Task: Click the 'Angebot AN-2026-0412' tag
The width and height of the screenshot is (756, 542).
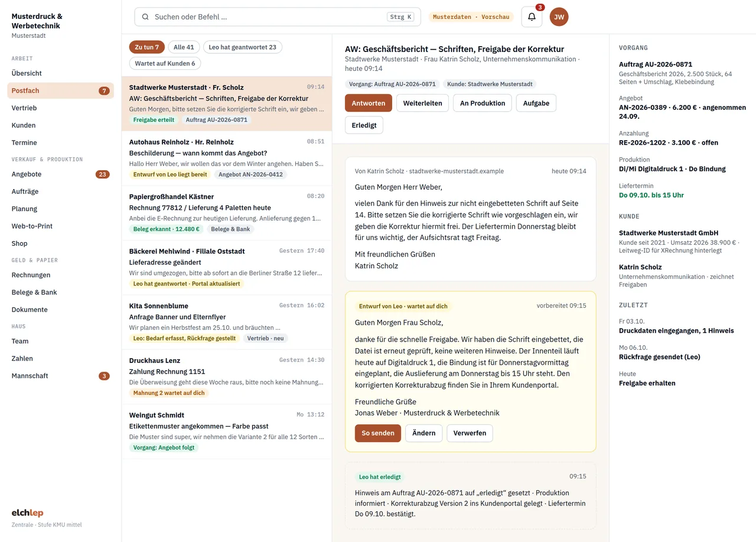Action: tap(250, 174)
